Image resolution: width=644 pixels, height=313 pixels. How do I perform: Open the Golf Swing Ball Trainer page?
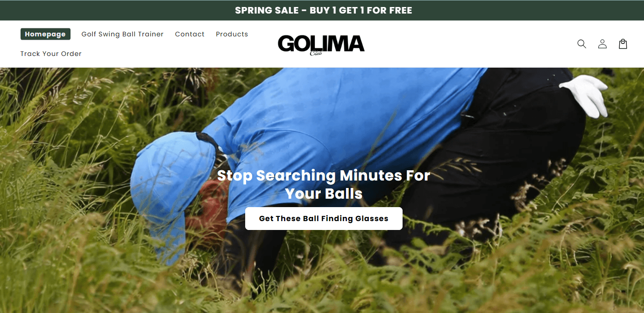[x=122, y=34]
